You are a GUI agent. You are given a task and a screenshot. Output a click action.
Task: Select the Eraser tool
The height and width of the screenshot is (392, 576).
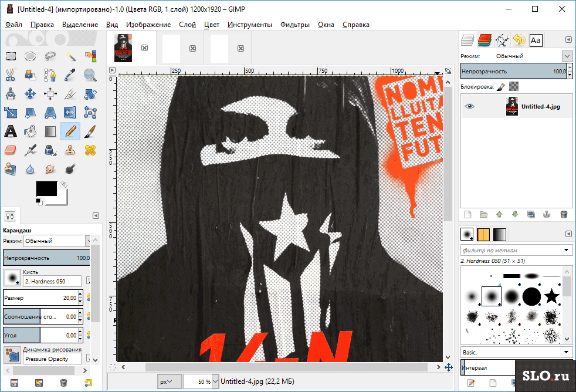11,150
